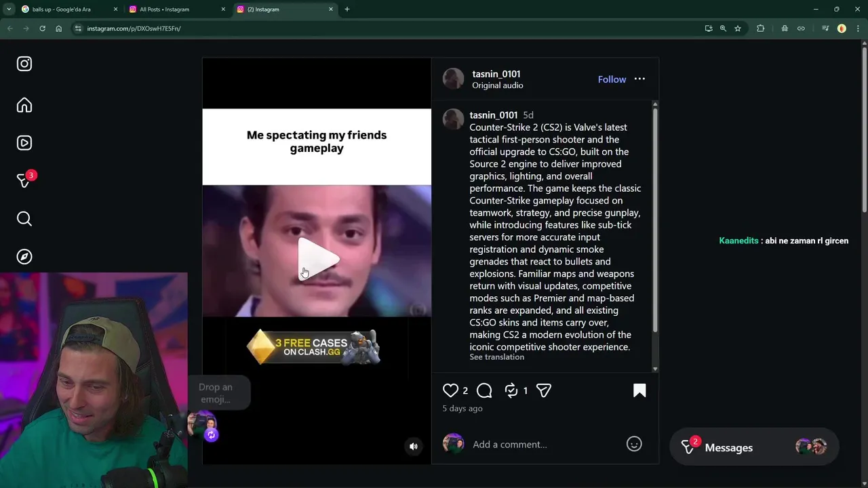Select the (2) Instagram tab
The height and width of the screenshot is (488, 868).
pyautogui.click(x=283, y=9)
